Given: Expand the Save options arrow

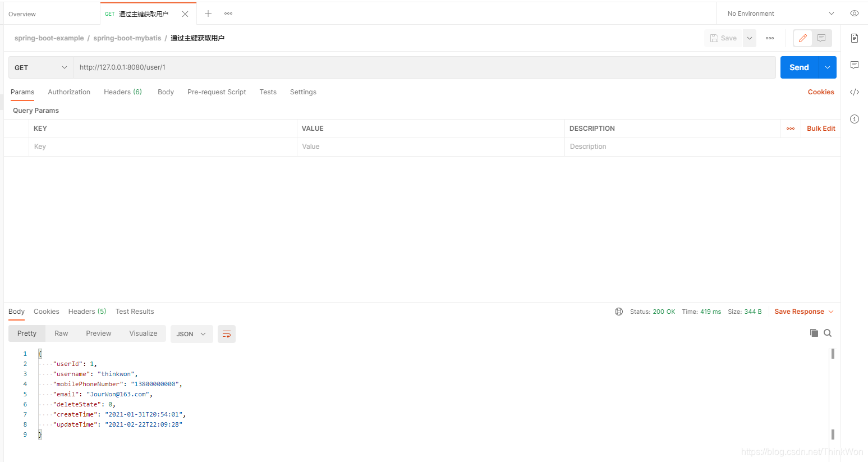Looking at the screenshot, I should click(750, 38).
